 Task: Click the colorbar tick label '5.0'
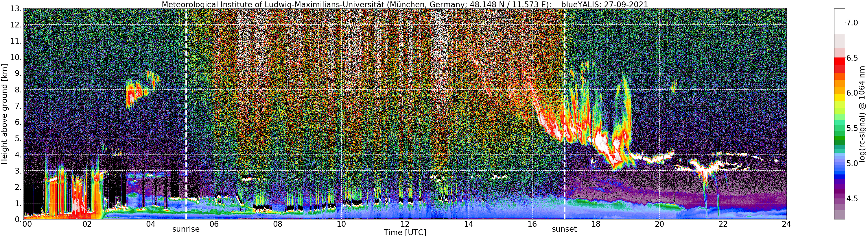tap(852, 163)
